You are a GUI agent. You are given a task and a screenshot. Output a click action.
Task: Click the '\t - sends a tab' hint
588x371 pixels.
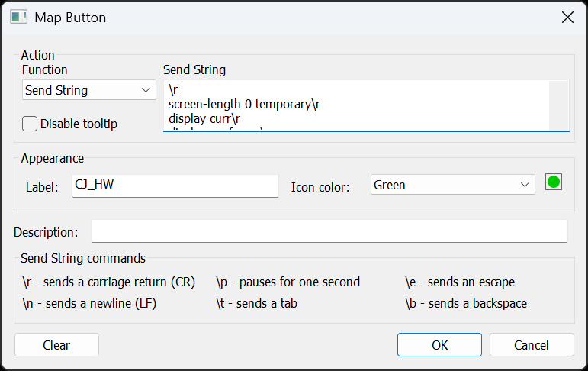[256, 303]
